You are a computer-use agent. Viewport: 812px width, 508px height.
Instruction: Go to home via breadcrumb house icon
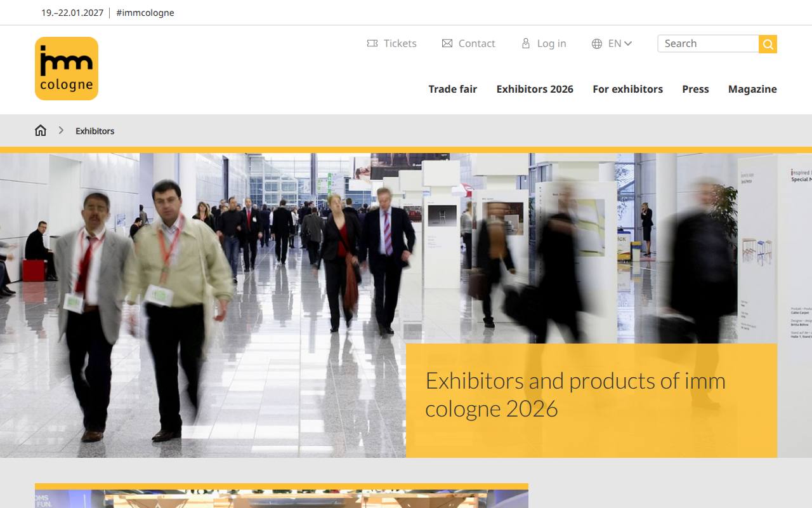coord(41,130)
